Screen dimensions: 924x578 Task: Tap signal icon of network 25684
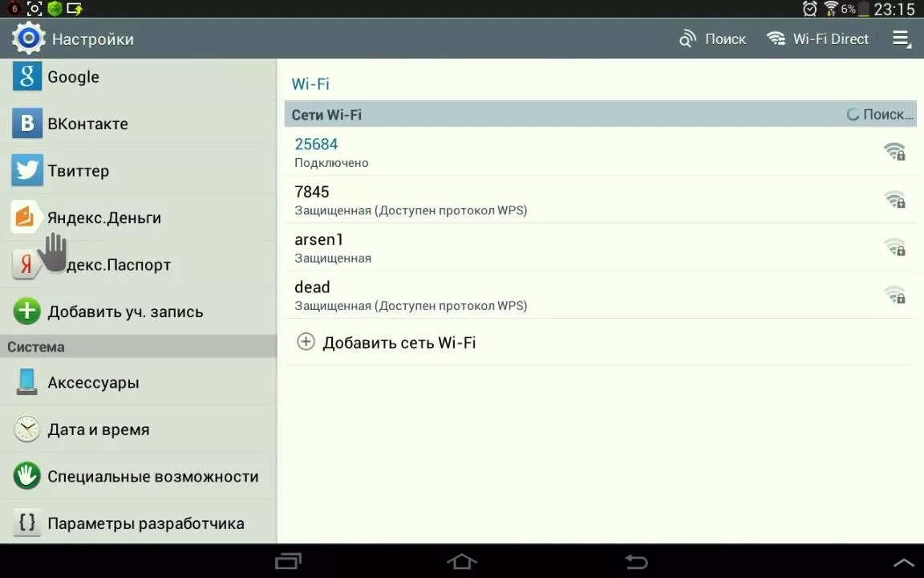pyautogui.click(x=894, y=152)
